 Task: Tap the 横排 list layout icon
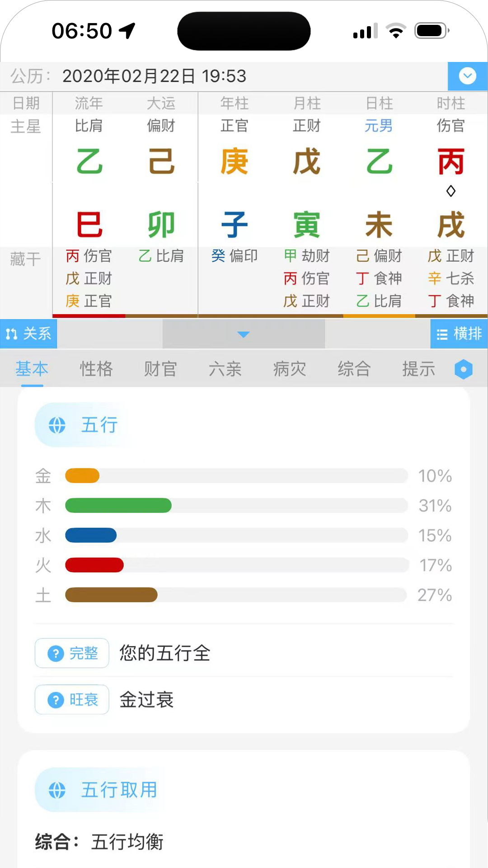[x=459, y=334]
